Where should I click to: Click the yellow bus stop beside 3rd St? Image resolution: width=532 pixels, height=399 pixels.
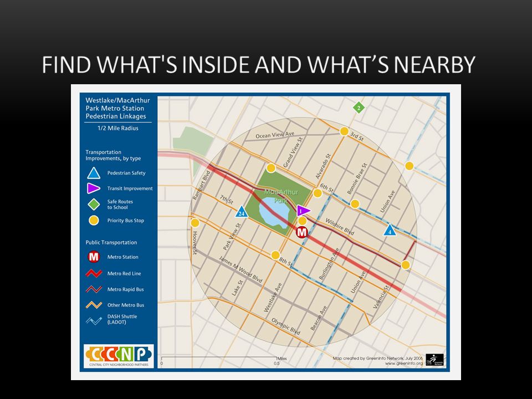click(344, 131)
